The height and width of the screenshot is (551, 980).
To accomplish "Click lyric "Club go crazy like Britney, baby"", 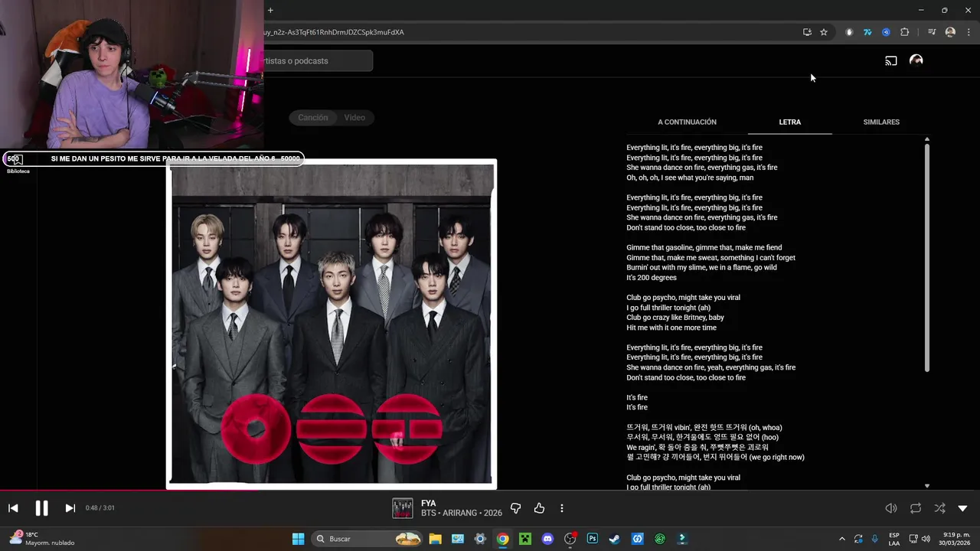I will (x=675, y=318).
